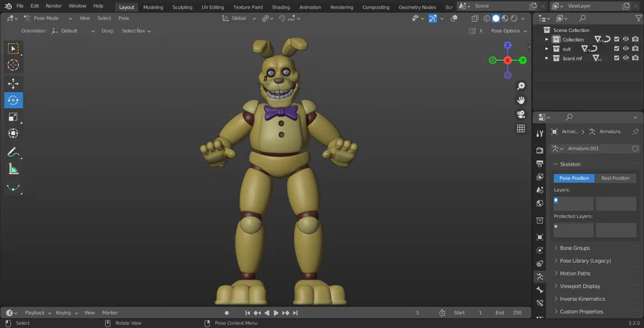Open the Render menu

[x=54, y=6]
